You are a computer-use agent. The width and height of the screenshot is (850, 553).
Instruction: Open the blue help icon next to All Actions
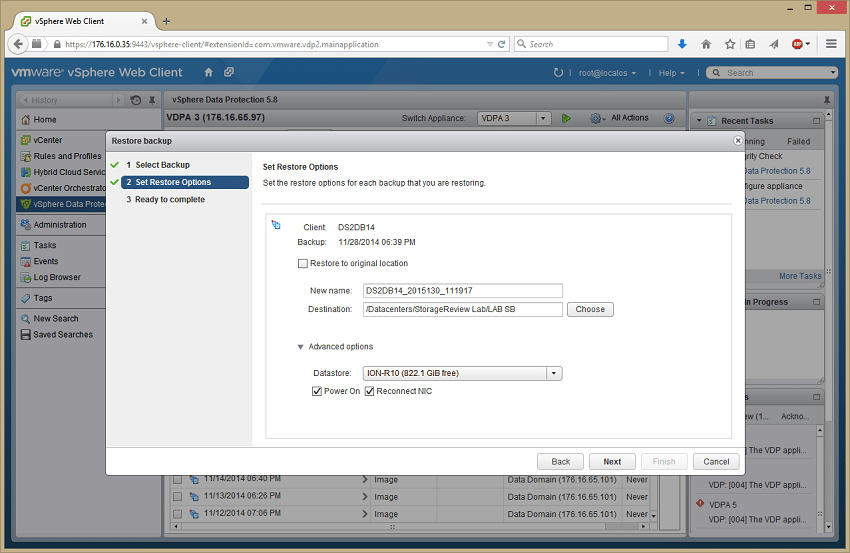click(669, 118)
